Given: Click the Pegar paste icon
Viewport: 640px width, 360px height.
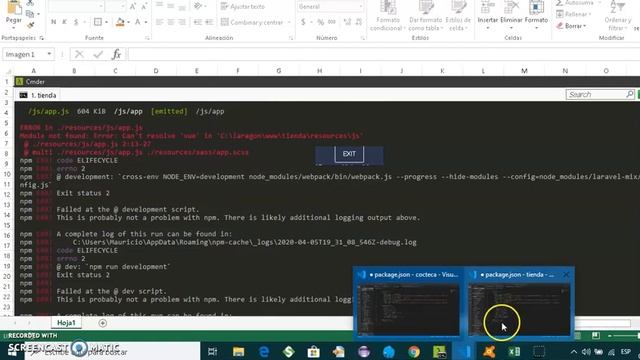Looking at the screenshot, I should coord(14,7).
